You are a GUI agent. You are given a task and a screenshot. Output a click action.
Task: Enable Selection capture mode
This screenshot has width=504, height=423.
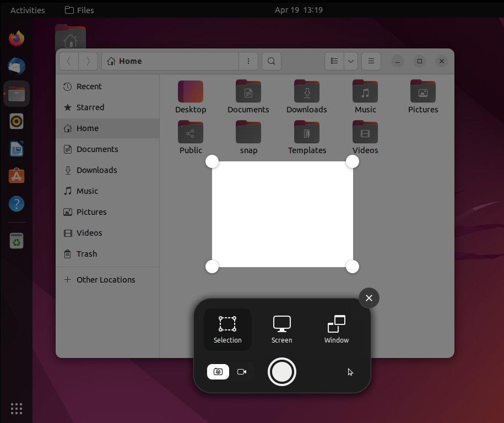point(227,329)
